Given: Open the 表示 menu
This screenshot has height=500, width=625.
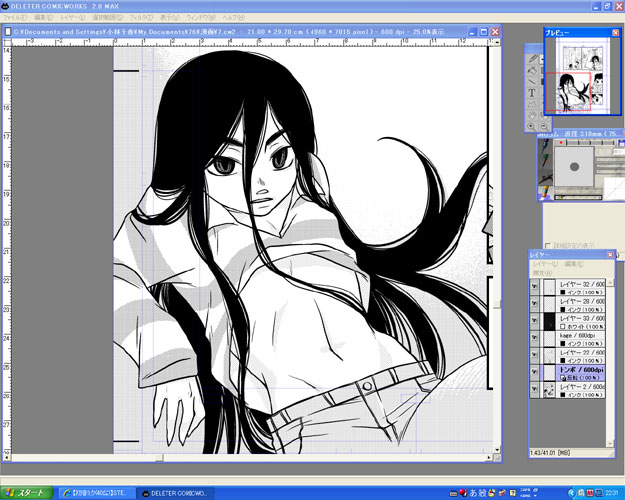Looking at the screenshot, I should coord(170,18).
